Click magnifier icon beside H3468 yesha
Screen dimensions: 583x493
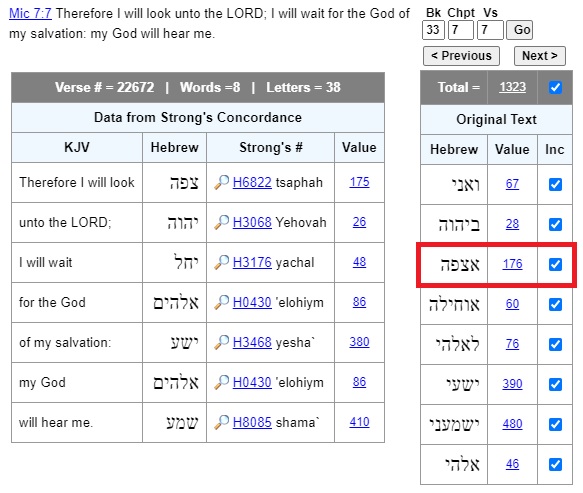(x=222, y=342)
